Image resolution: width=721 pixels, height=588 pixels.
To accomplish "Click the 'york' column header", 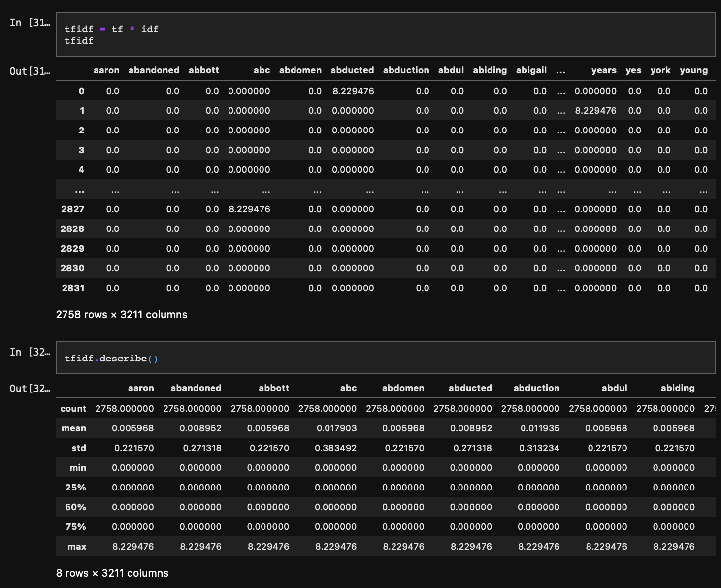I will (660, 70).
